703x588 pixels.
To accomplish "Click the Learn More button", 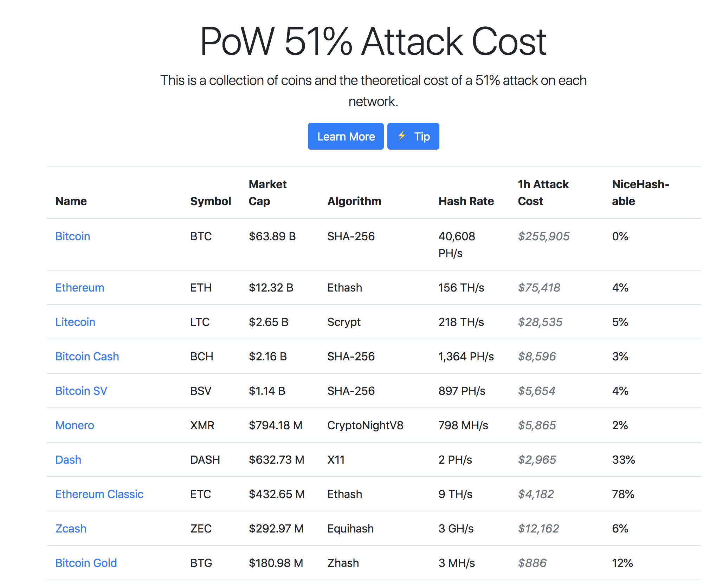I will coord(346,136).
